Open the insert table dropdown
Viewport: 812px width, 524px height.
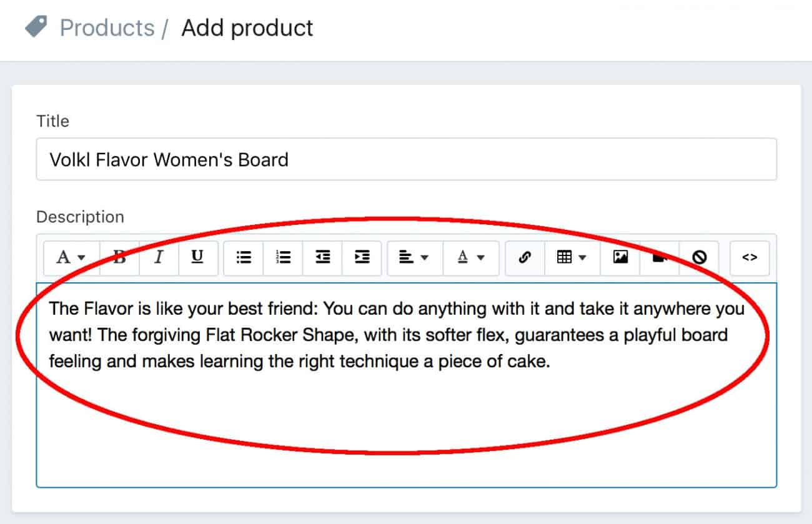point(572,258)
